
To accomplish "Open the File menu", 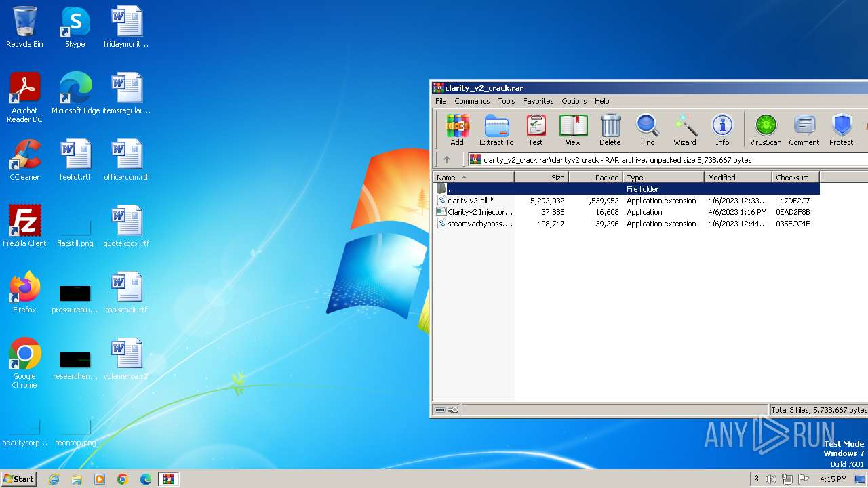I will tap(441, 101).
